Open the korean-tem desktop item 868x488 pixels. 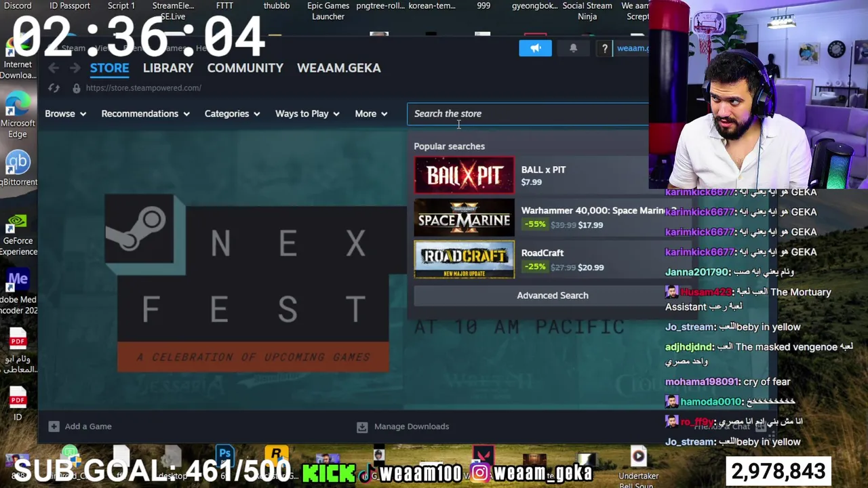tap(432, 5)
